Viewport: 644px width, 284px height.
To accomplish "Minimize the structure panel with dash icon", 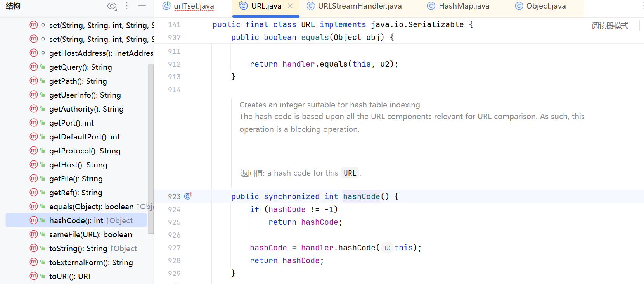I will (x=142, y=6).
